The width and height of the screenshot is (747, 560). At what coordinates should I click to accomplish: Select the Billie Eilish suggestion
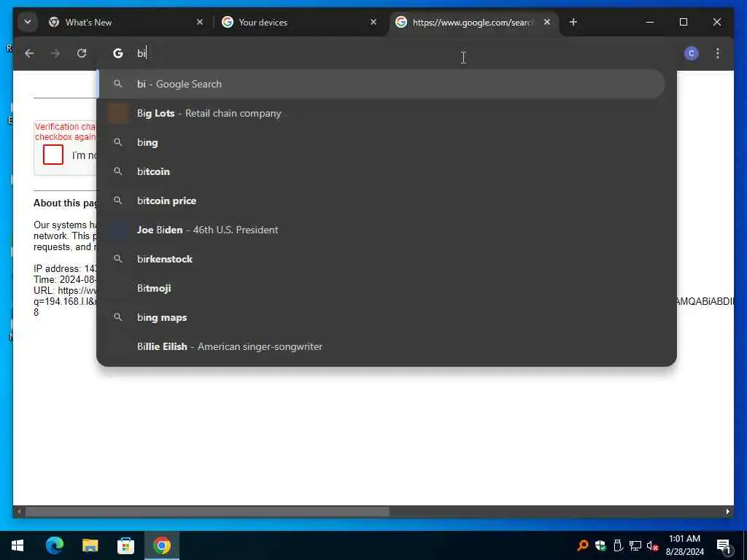coord(382,346)
